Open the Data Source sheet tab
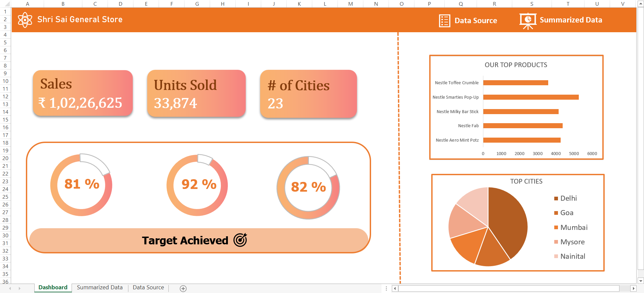This screenshot has width=644, height=293. point(148,288)
